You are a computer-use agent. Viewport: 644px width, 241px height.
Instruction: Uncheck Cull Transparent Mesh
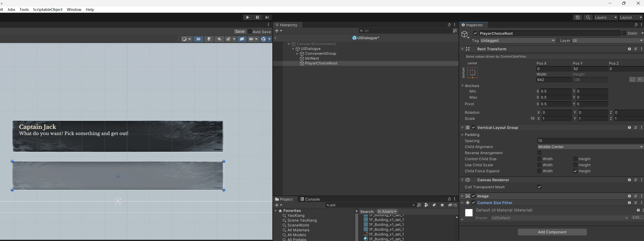coord(539,187)
